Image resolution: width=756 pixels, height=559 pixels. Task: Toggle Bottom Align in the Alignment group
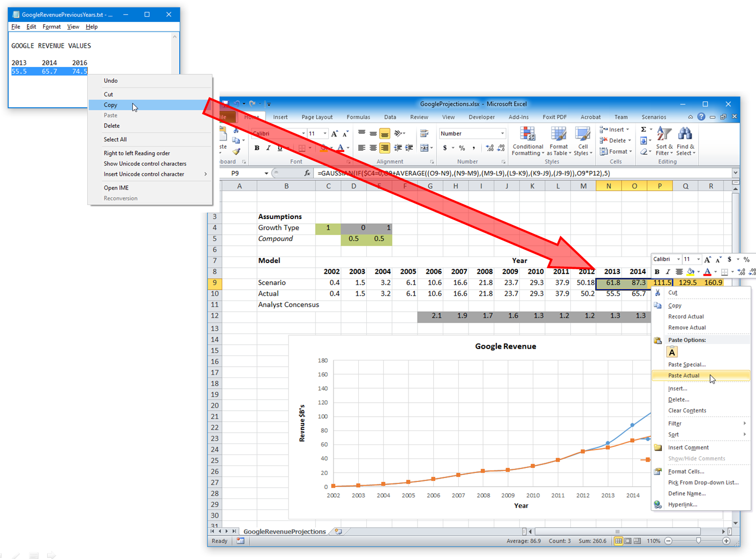384,133
